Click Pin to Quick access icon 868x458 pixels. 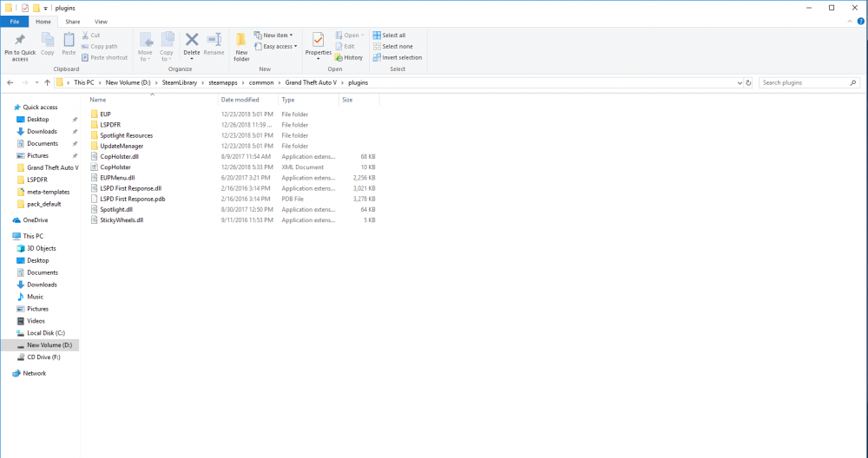[20, 40]
